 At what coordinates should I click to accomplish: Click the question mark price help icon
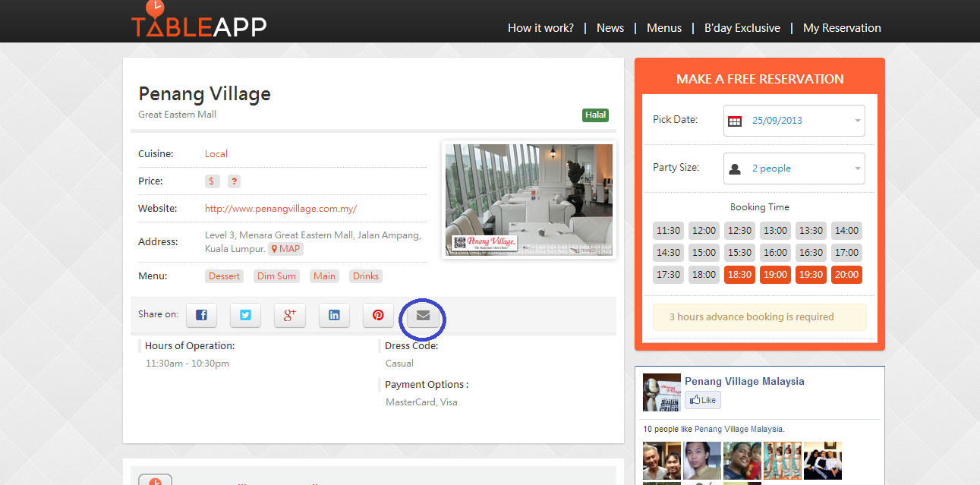[x=235, y=181]
